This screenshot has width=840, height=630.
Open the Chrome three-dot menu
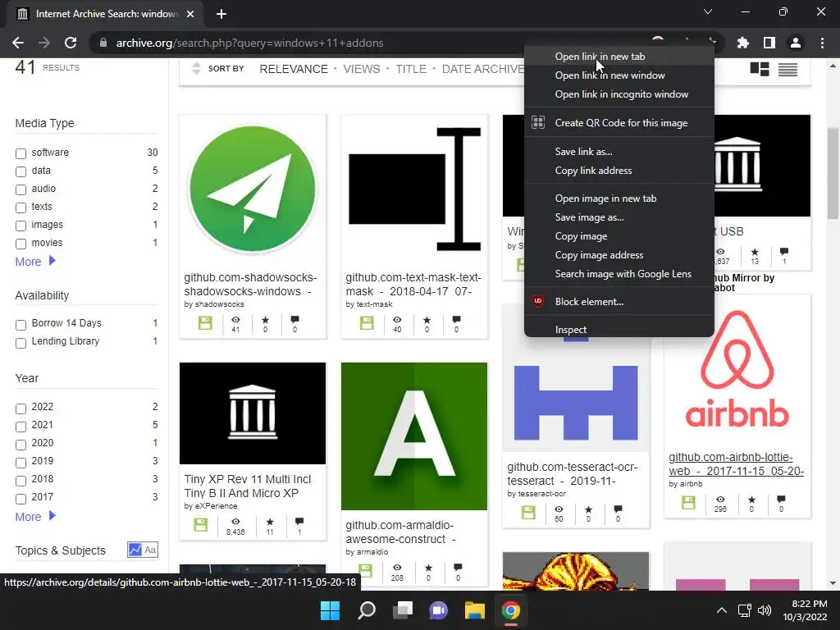(822, 43)
